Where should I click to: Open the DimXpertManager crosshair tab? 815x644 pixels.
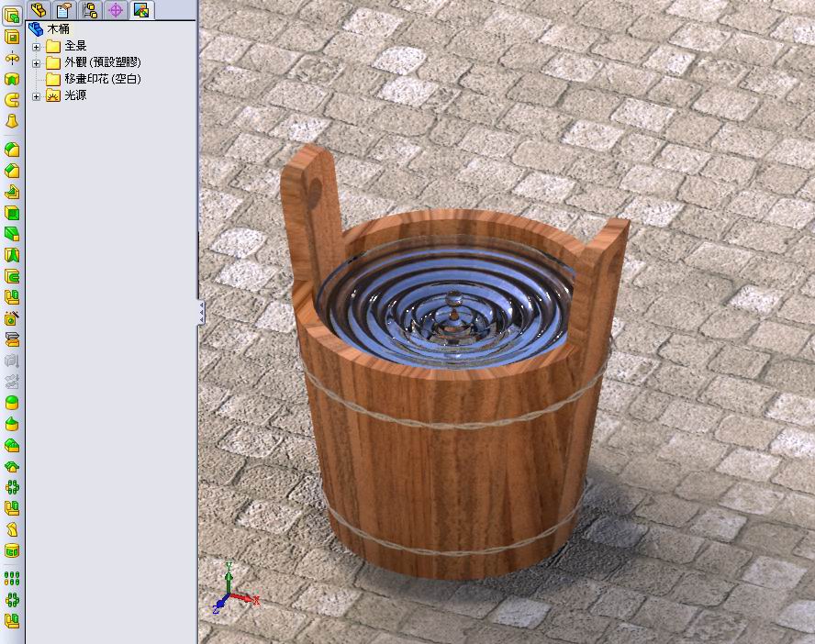[x=116, y=9]
